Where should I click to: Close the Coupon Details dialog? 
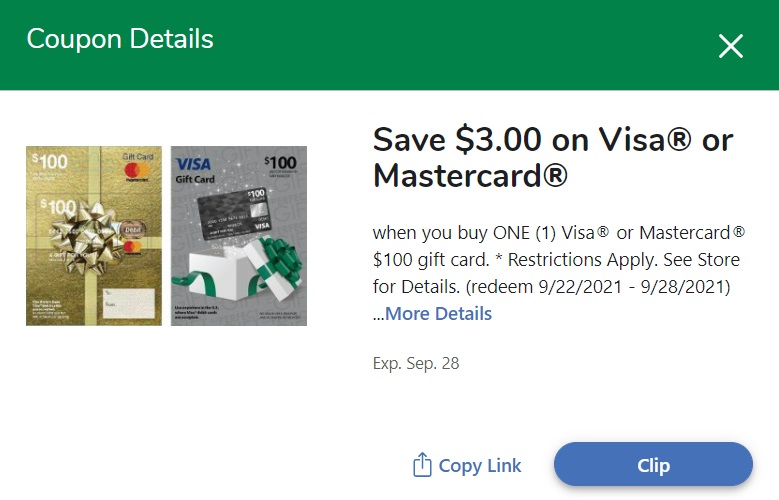click(731, 46)
